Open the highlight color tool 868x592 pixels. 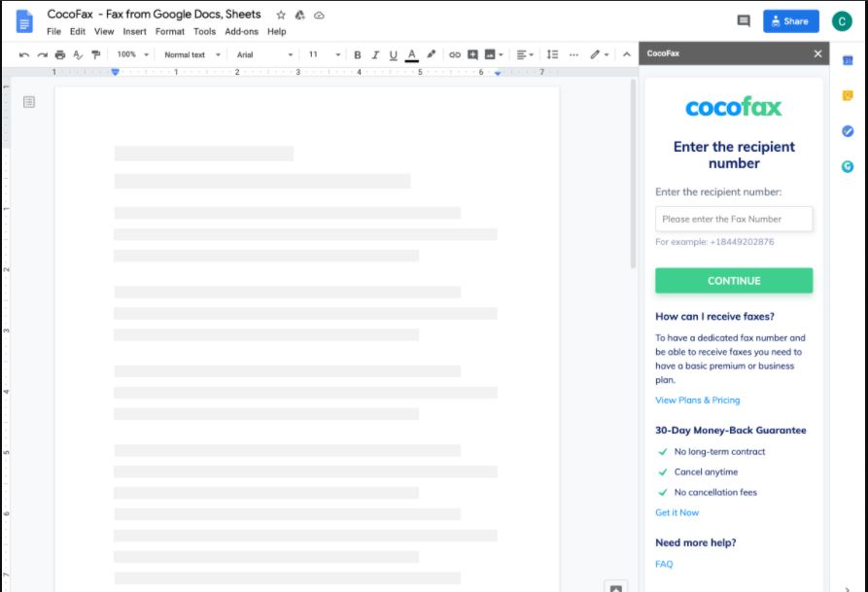pyautogui.click(x=432, y=54)
